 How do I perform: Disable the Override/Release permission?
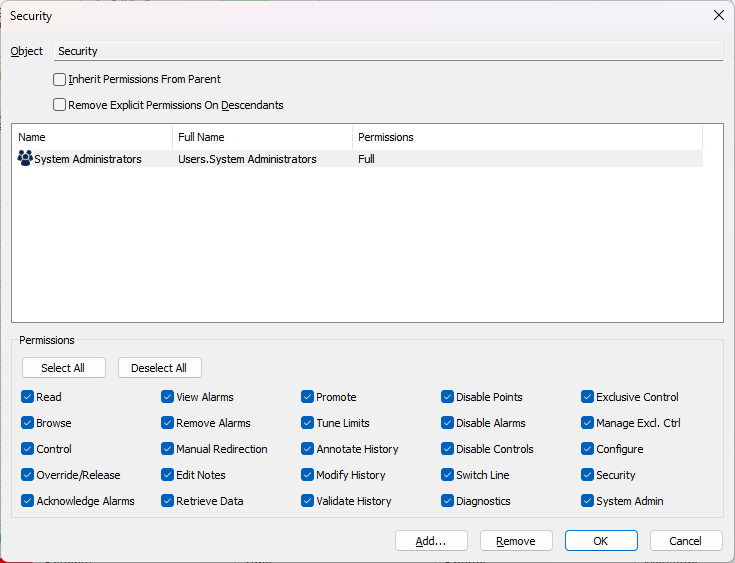click(28, 475)
